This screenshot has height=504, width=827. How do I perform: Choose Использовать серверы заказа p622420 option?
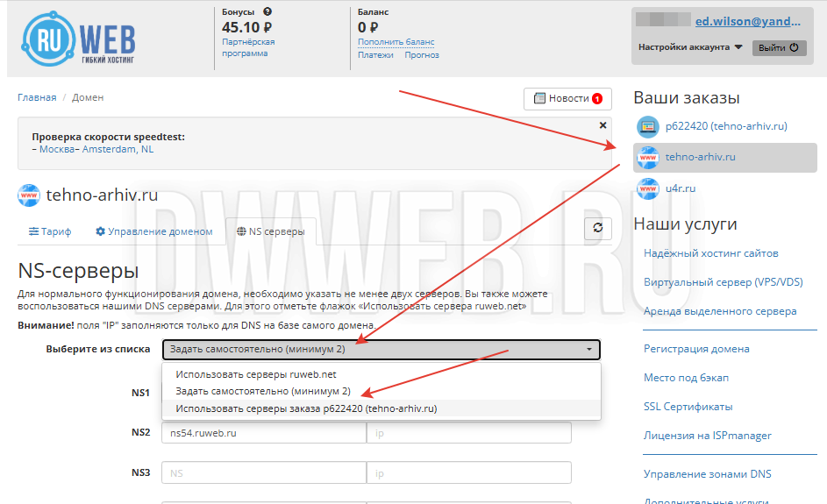381,408
